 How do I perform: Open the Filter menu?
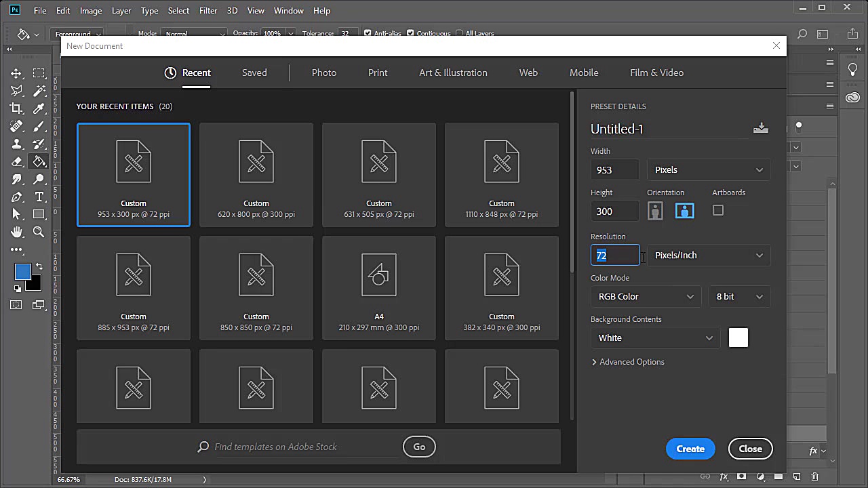point(208,10)
